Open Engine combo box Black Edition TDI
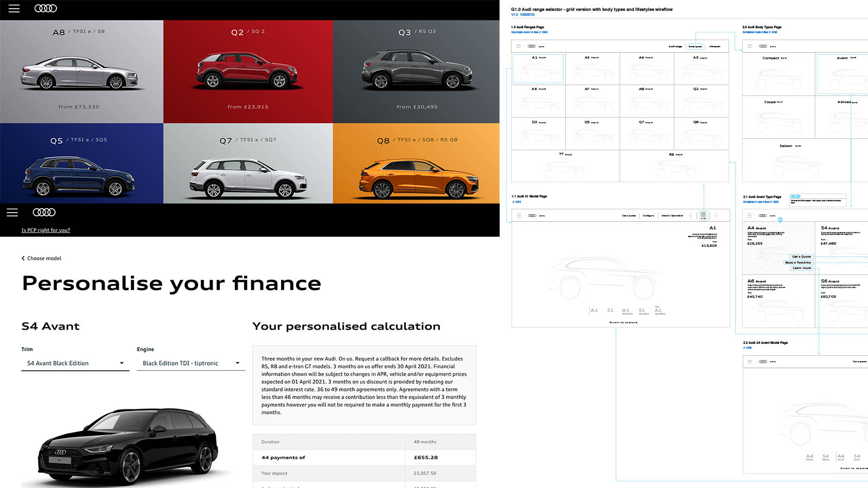Screen dimensions: 868x488 (191, 363)
